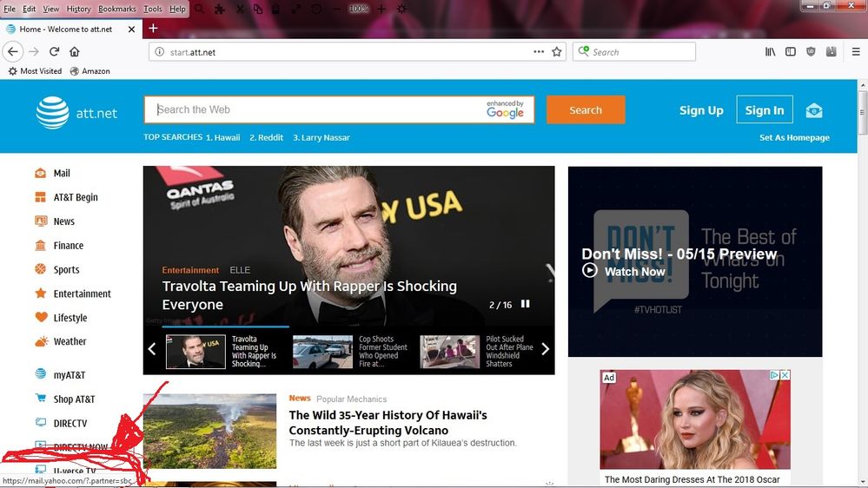Click the title bar puzzle piece add-ons icon
868x488 pixels.
(x=220, y=9)
